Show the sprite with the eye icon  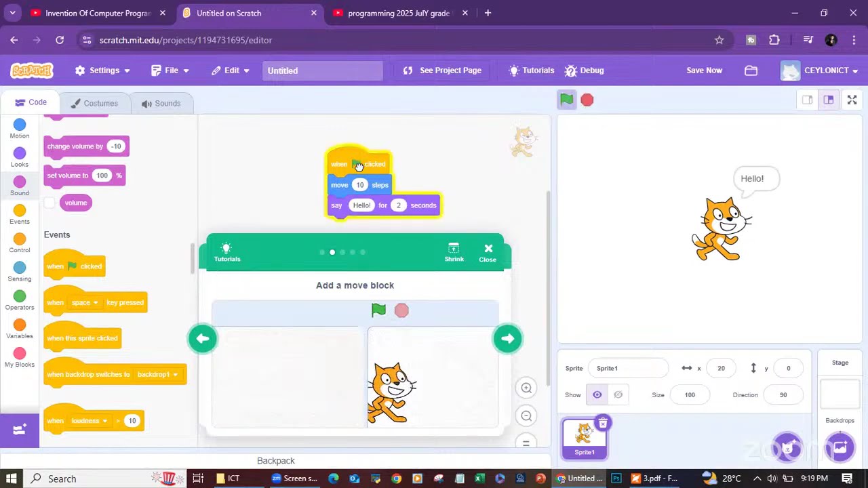[597, 394]
